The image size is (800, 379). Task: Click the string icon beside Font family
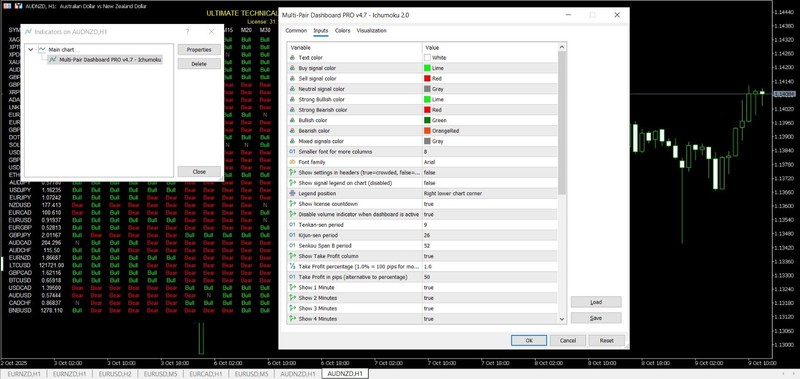tap(292, 162)
